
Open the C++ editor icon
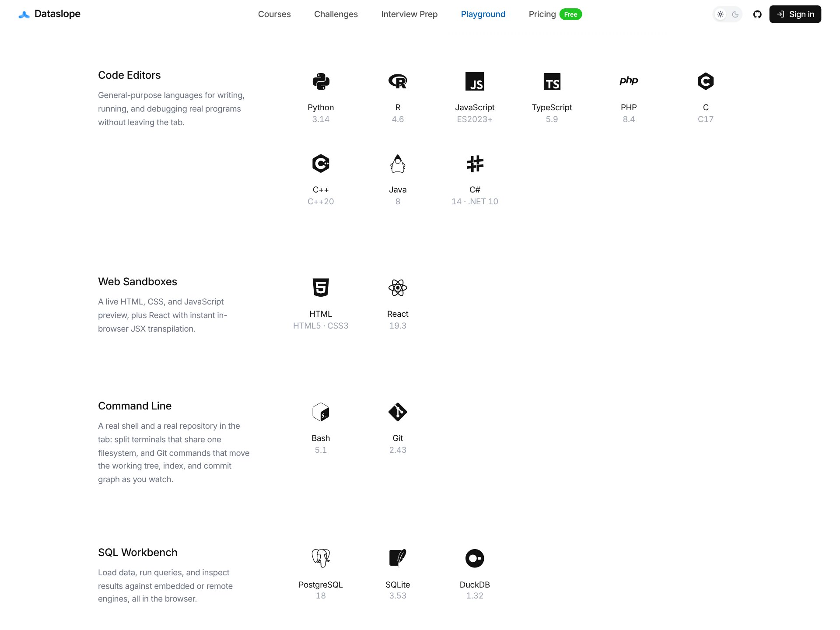click(x=321, y=164)
